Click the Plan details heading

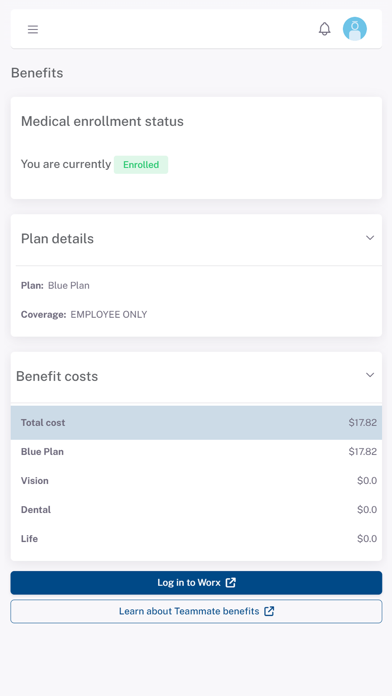pos(57,239)
